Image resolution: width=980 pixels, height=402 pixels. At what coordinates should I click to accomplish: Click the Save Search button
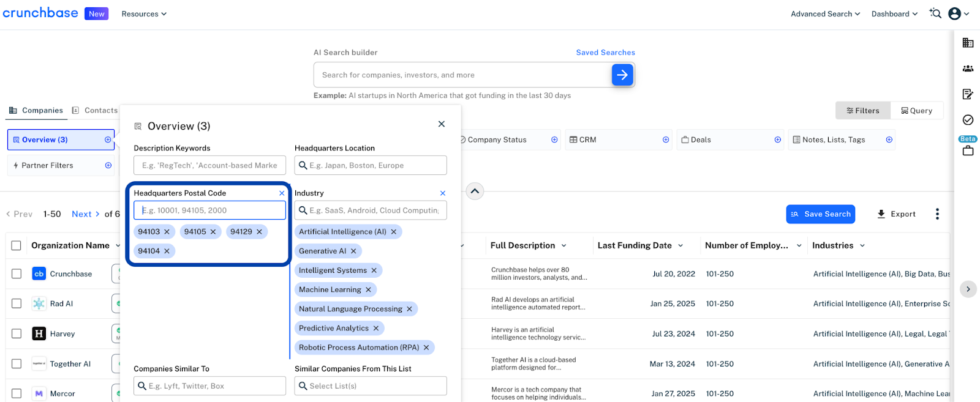pos(821,214)
